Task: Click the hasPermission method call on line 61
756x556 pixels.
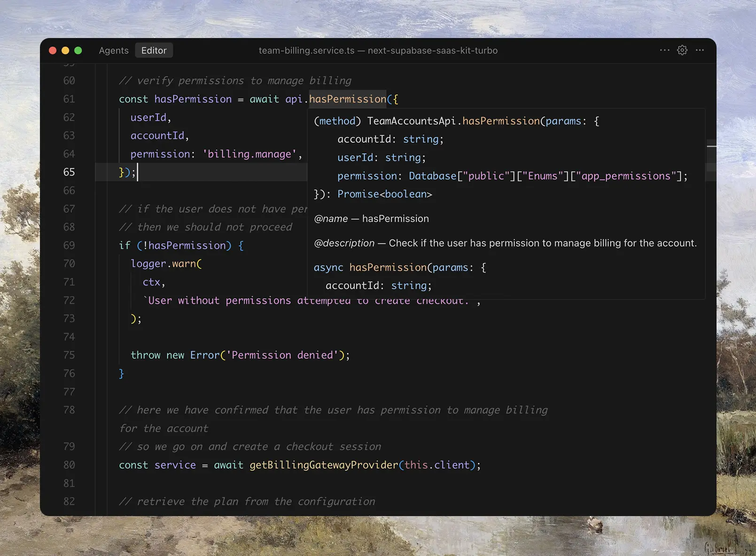Action: (347, 99)
